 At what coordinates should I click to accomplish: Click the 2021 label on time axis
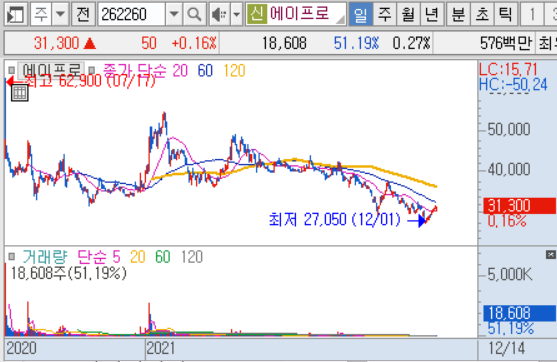point(161,348)
